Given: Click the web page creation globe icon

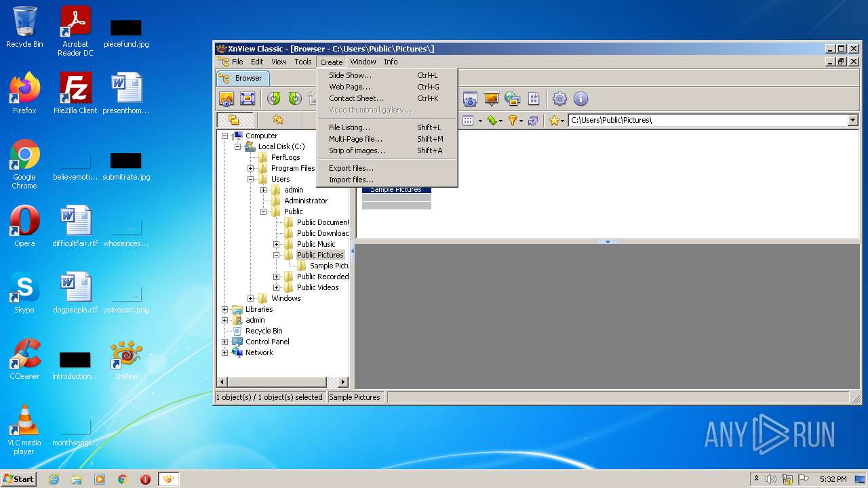Looking at the screenshot, I should tap(512, 99).
